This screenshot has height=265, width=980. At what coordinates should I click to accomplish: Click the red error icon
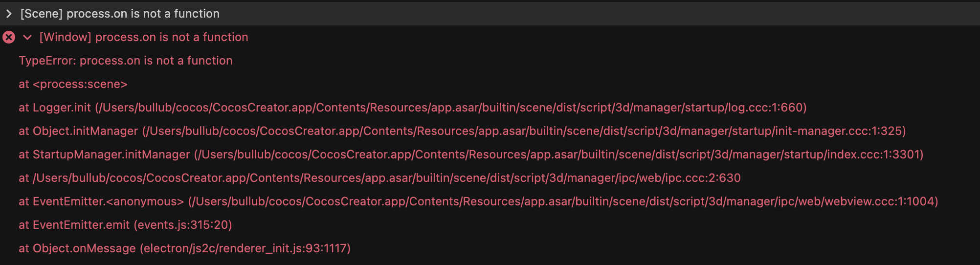[x=9, y=37]
